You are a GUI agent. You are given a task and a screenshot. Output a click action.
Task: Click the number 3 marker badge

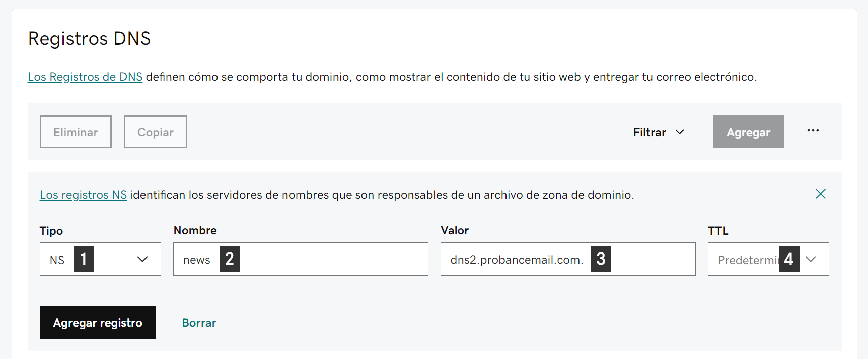[601, 259]
